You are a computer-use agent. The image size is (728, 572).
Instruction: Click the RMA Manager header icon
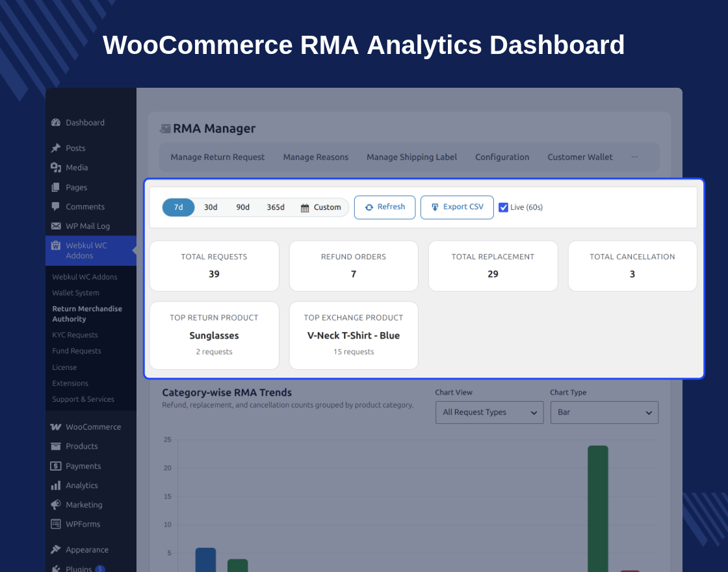[165, 129]
